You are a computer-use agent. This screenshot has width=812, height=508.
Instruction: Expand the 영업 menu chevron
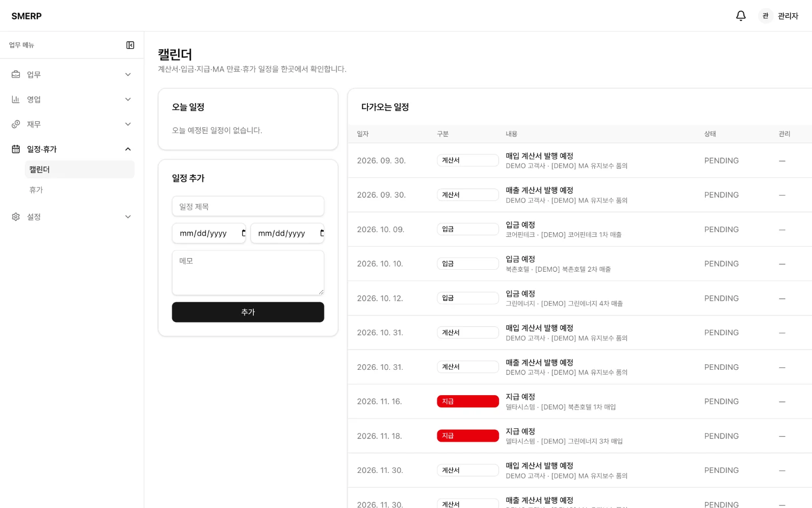point(128,100)
